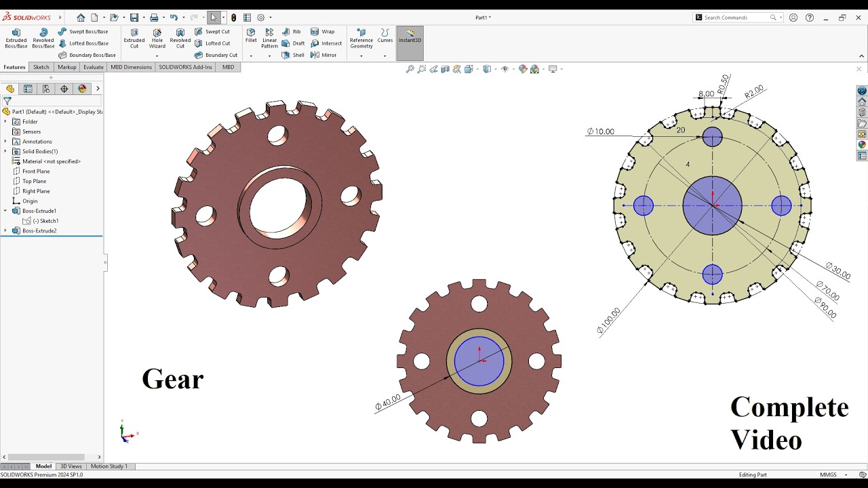The image size is (868, 488).
Task: Select the Mirror tool
Action: pyautogui.click(x=323, y=55)
